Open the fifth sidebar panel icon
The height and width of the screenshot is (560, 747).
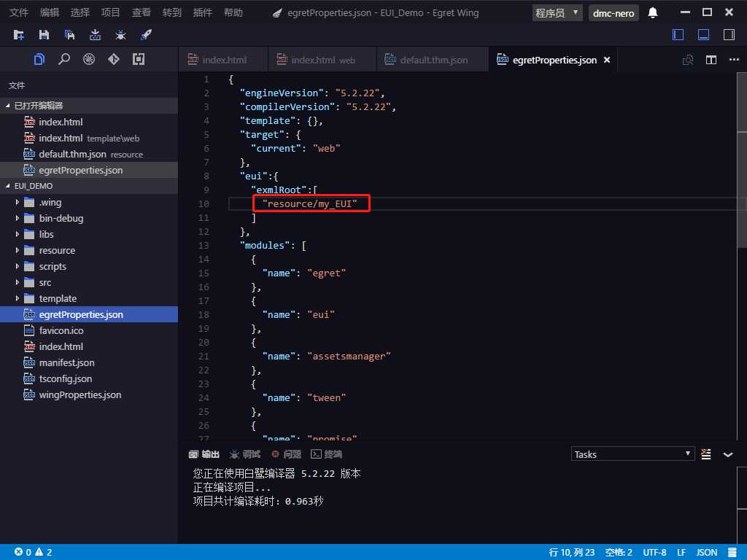point(138,59)
